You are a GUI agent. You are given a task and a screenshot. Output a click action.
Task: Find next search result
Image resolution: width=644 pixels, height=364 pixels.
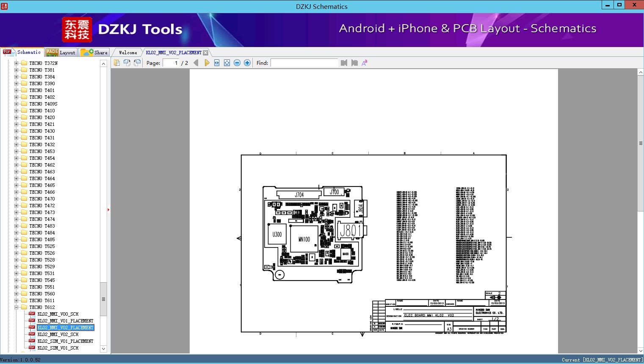pyautogui.click(x=354, y=63)
